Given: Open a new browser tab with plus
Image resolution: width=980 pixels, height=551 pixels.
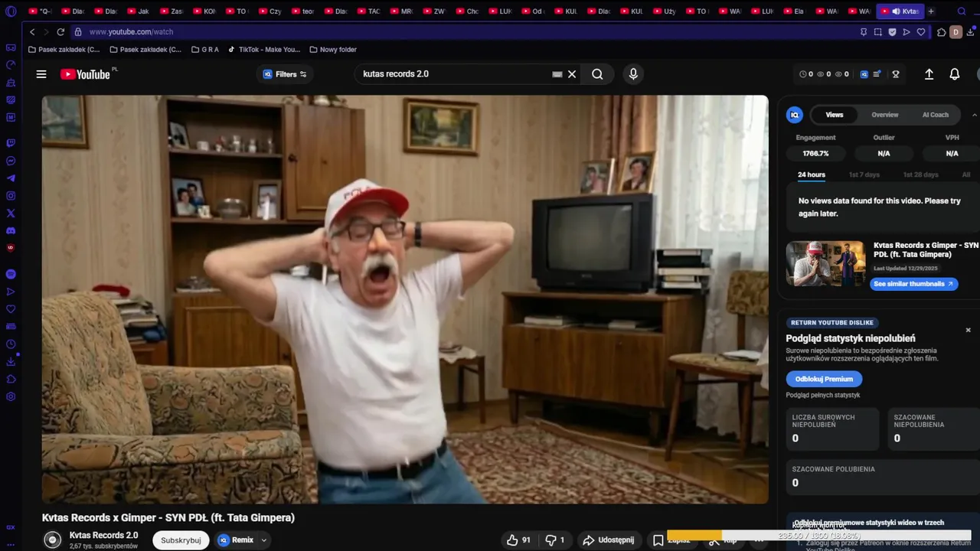Looking at the screenshot, I should tap(931, 11).
